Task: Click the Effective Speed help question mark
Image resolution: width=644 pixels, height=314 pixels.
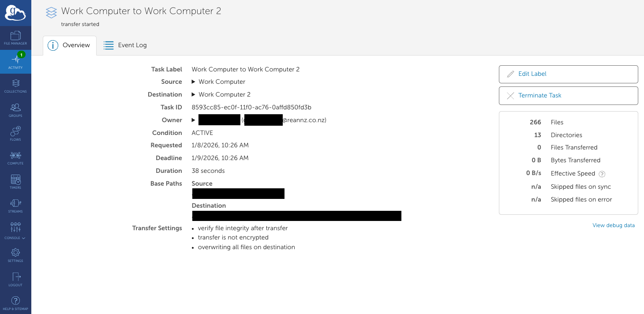Action: 603,174
